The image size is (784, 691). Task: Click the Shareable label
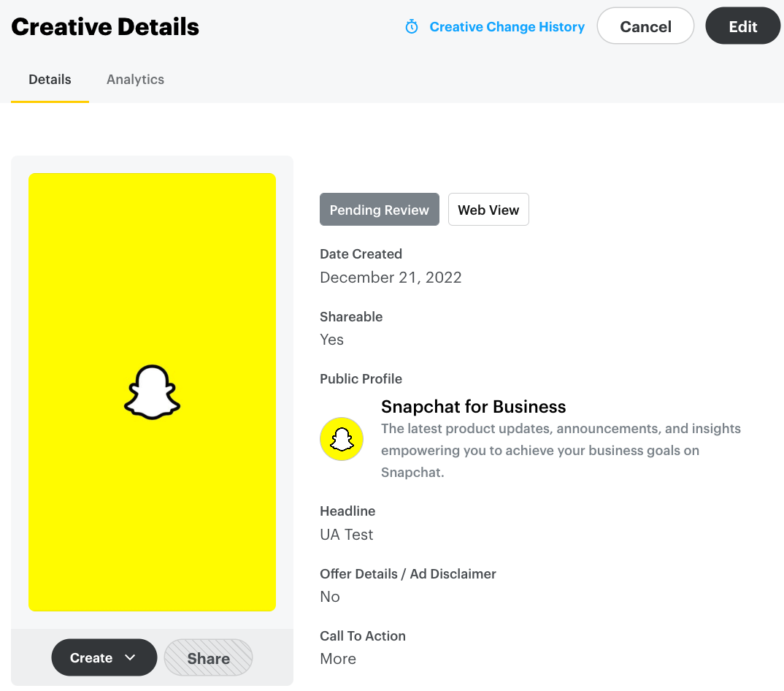351,317
